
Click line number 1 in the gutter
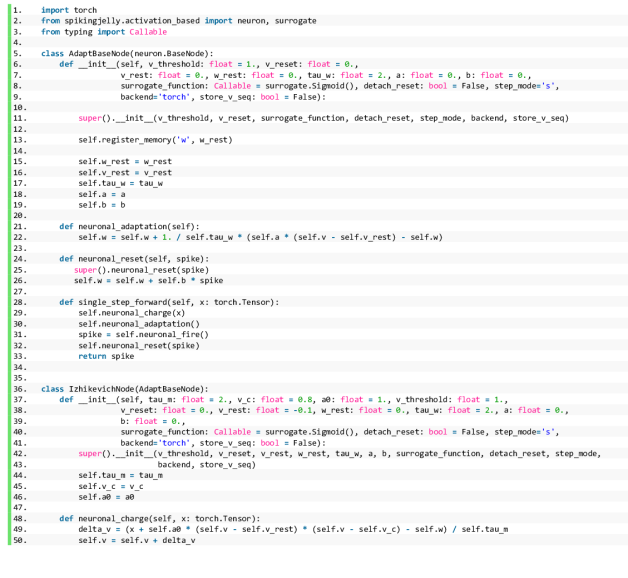click(x=16, y=9)
